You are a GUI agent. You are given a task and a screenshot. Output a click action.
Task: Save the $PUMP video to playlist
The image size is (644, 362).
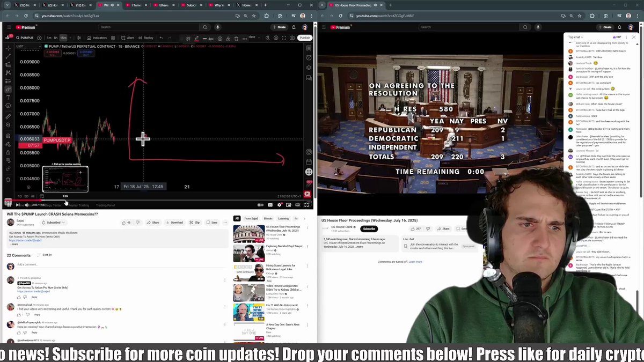click(211, 223)
